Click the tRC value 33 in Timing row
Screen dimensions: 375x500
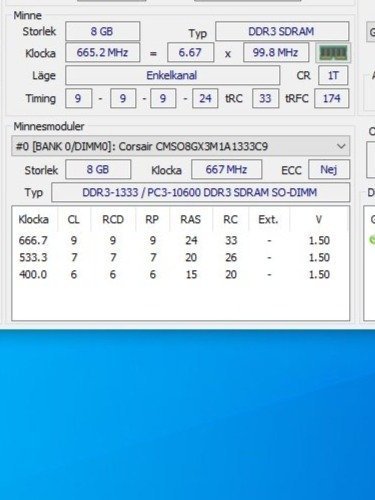coord(265,98)
